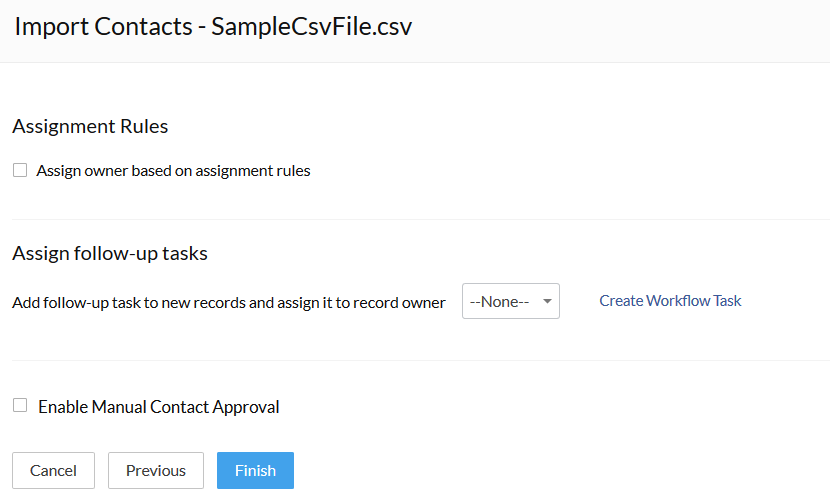Click the SampleCsvFile.csv file name in header

coord(311,26)
